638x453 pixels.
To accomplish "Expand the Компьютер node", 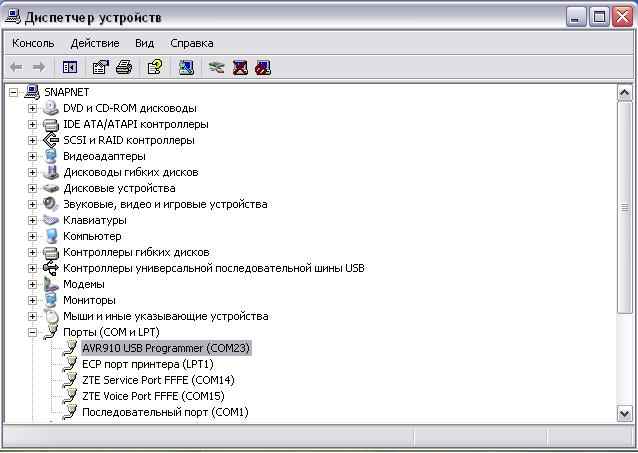I will 32,236.
